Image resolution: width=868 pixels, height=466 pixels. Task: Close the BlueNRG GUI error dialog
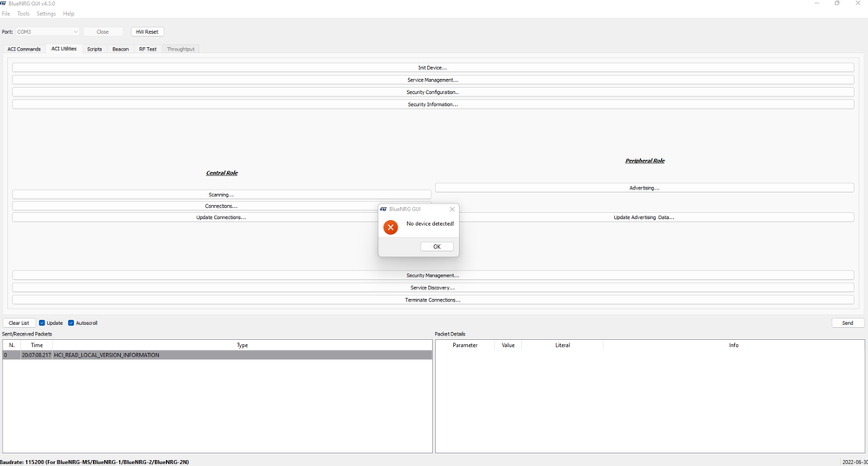coord(452,210)
